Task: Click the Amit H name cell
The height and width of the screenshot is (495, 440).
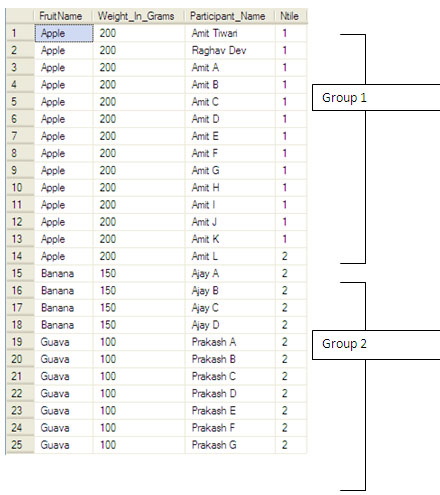Action: pyautogui.click(x=230, y=188)
